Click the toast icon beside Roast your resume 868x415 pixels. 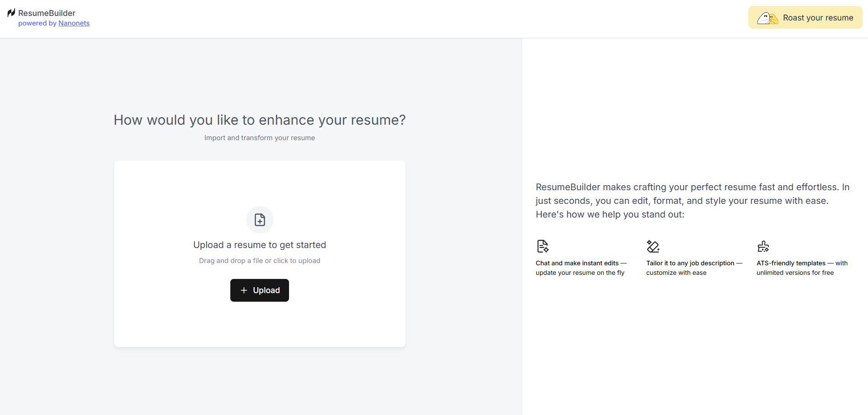tap(767, 17)
